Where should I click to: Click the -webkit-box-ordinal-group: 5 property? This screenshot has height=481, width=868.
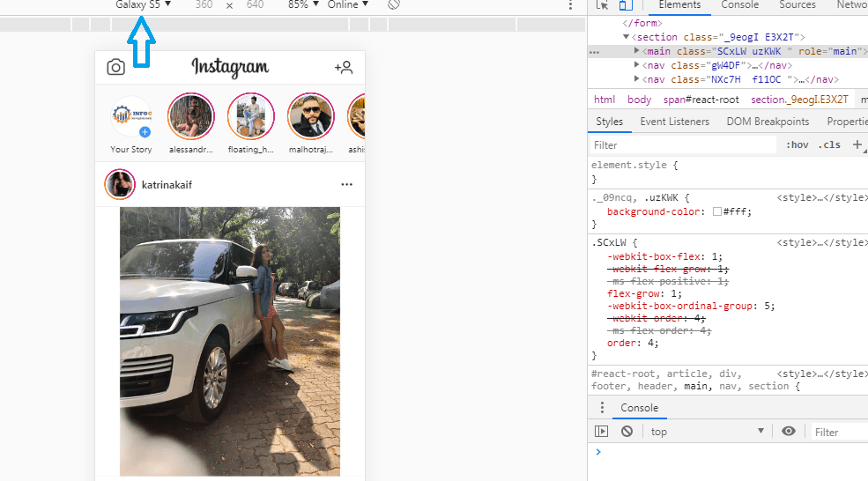click(x=691, y=306)
